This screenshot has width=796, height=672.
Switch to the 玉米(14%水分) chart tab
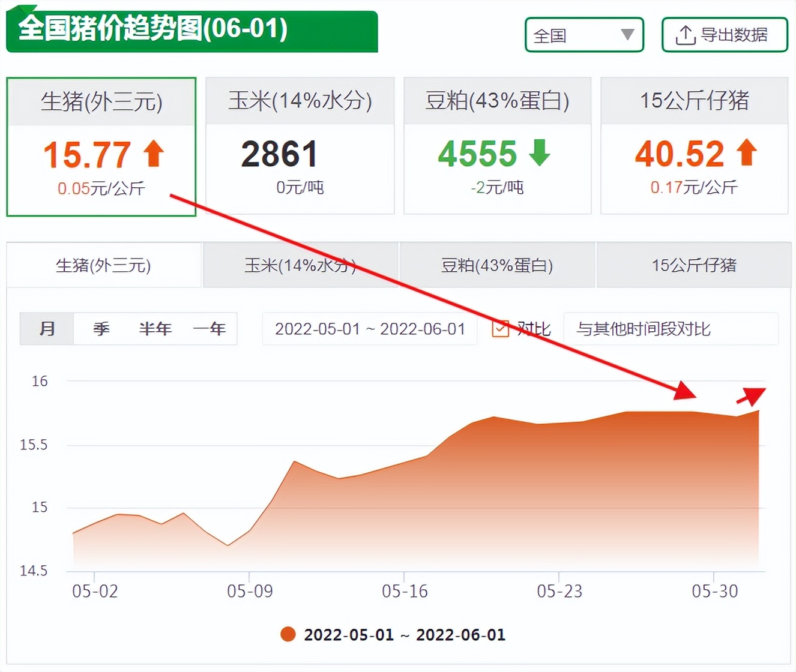click(x=300, y=265)
